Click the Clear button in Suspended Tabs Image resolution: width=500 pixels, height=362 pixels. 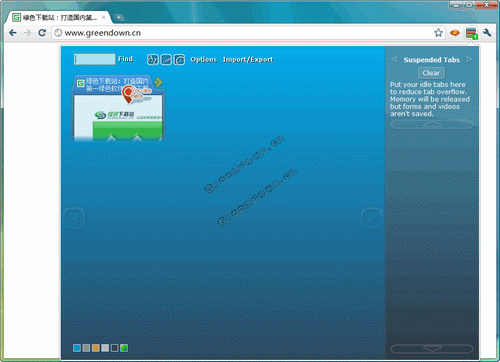pos(431,73)
